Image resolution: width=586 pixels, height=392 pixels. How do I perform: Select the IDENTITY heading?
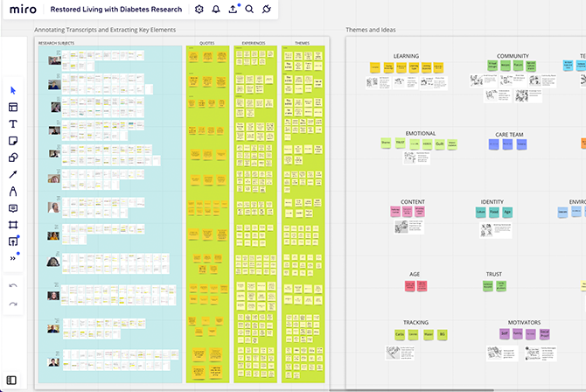click(x=492, y=202)
